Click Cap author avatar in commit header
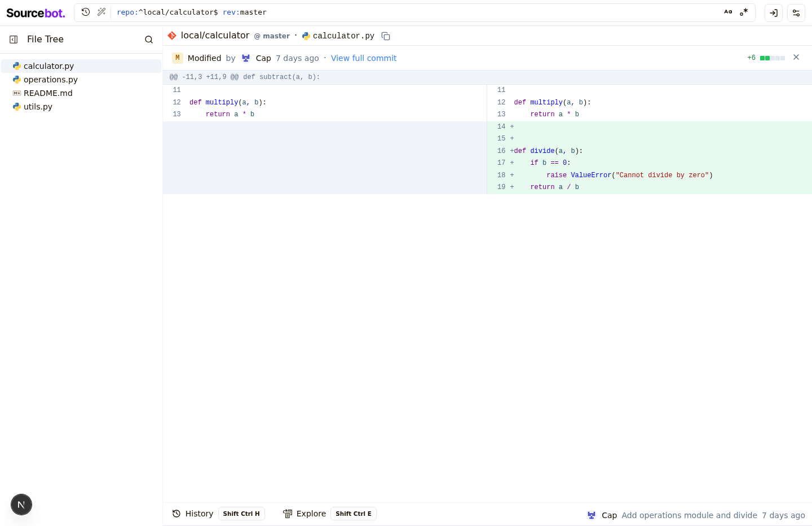 (246, 58)
